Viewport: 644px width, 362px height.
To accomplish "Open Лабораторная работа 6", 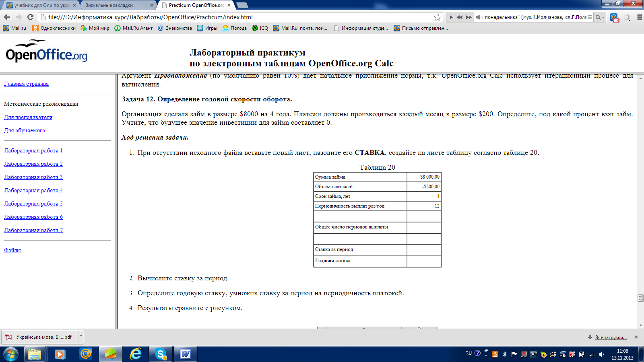I will pyautogui.click(x=33, y=217).
